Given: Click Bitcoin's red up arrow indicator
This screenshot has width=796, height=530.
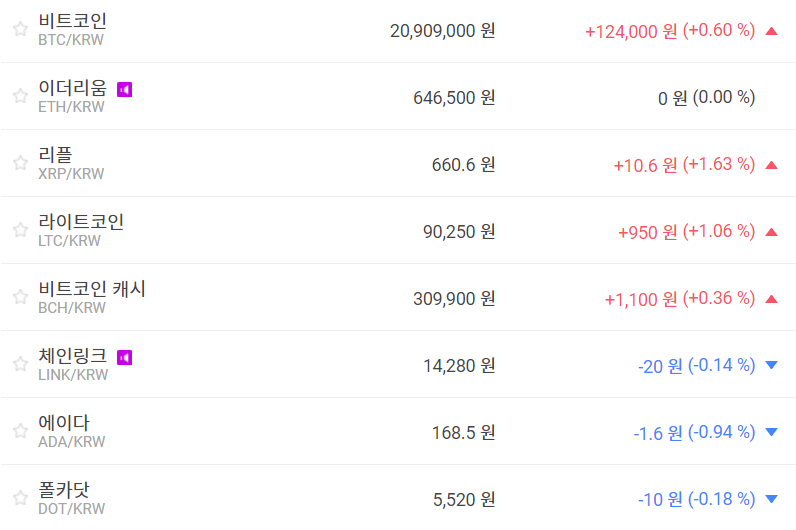Looking at the screenshot, I should click(771, 31).
